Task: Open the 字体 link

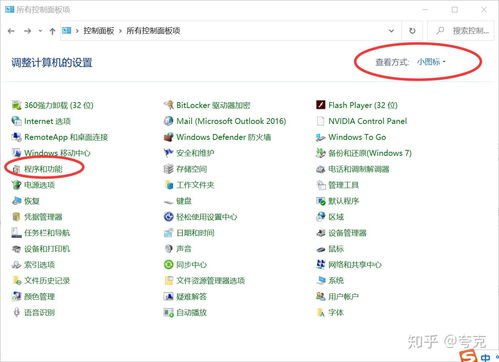Action: coord(336,313)
